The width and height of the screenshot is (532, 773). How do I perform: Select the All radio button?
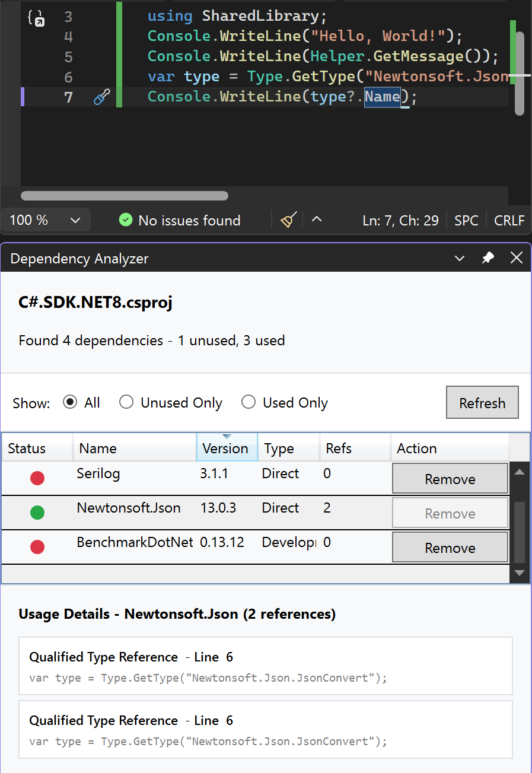pyautogui.click(x=71, y=402)
